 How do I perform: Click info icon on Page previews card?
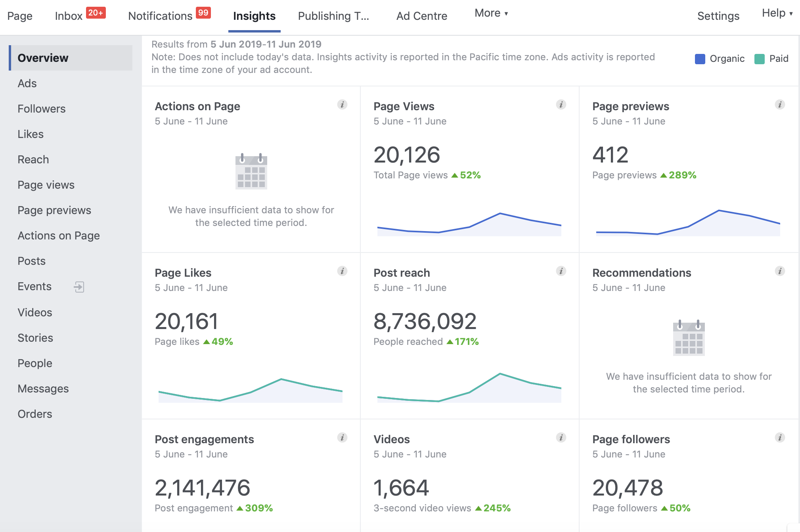780,105
